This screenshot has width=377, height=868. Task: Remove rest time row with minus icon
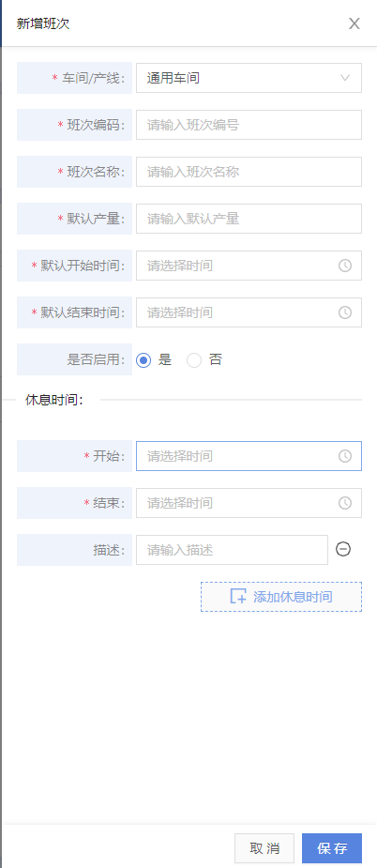[x=343, y=549]
